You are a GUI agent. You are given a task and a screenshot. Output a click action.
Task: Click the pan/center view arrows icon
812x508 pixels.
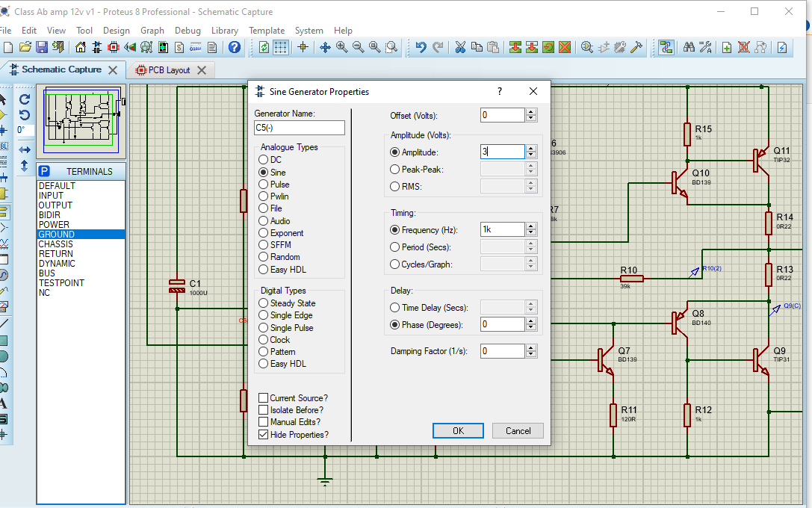click(x=325, y=48)
